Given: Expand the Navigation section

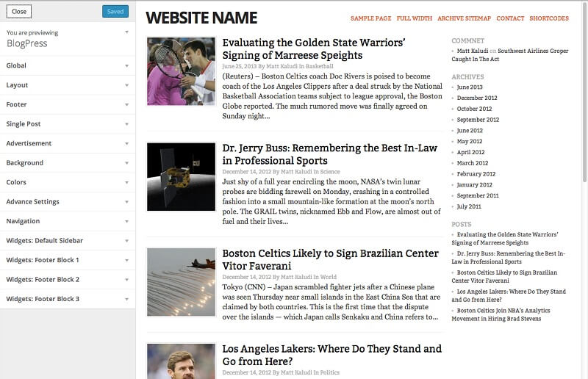Looking at the screenshot, I should pos(68,221).
